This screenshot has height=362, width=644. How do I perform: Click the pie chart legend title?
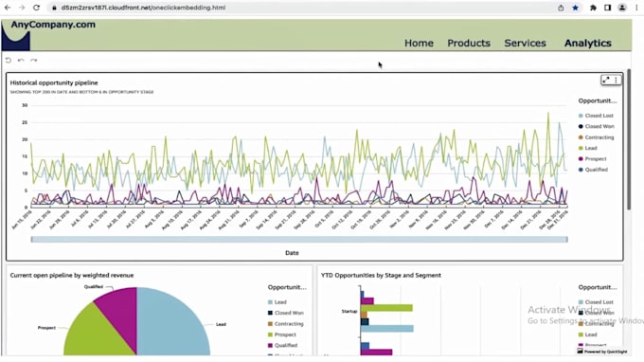pos(287,287)
